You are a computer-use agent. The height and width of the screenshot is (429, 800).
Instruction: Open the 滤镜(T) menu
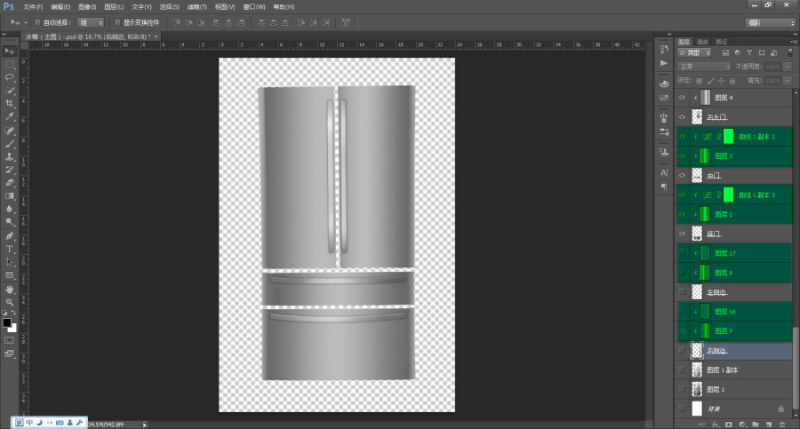tap(197, 7)
